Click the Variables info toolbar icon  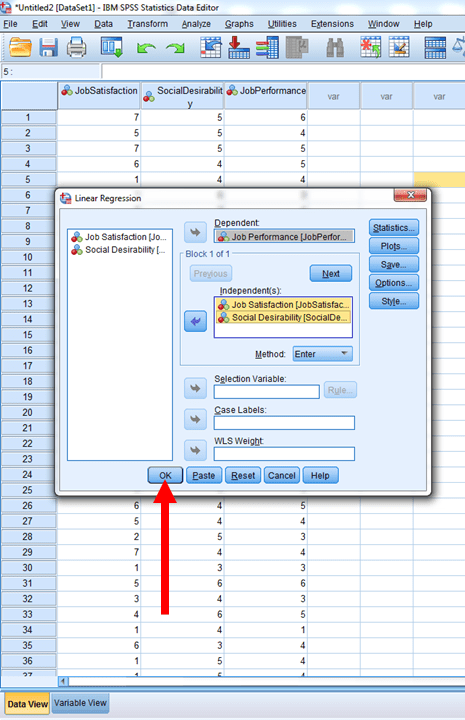[x=267, y=47]
